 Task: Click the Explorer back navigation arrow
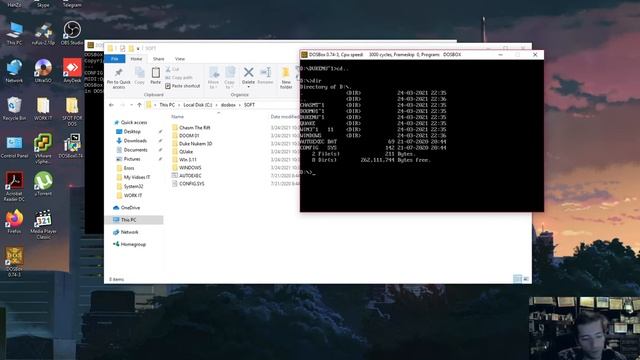111,105
